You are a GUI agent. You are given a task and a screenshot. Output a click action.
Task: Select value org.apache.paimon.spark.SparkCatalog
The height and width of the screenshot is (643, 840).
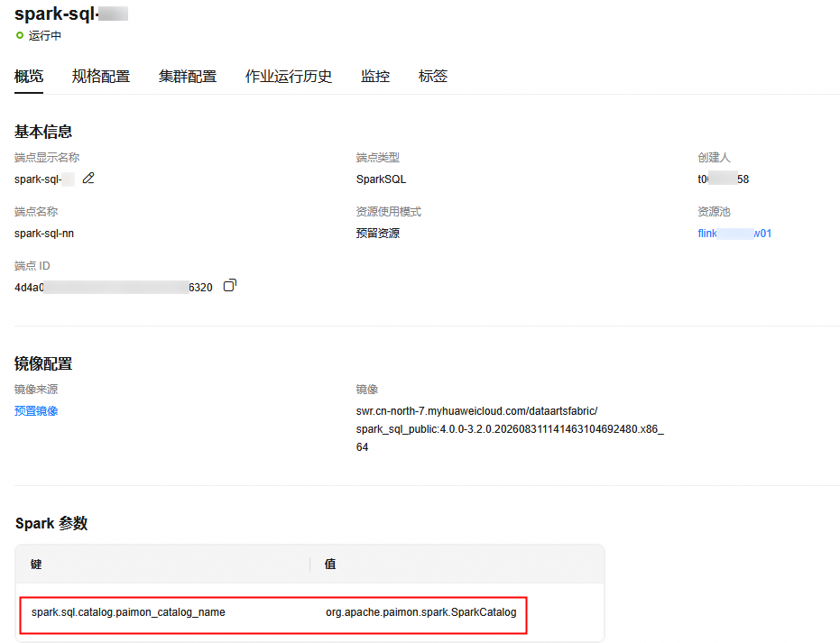(421, 612)
